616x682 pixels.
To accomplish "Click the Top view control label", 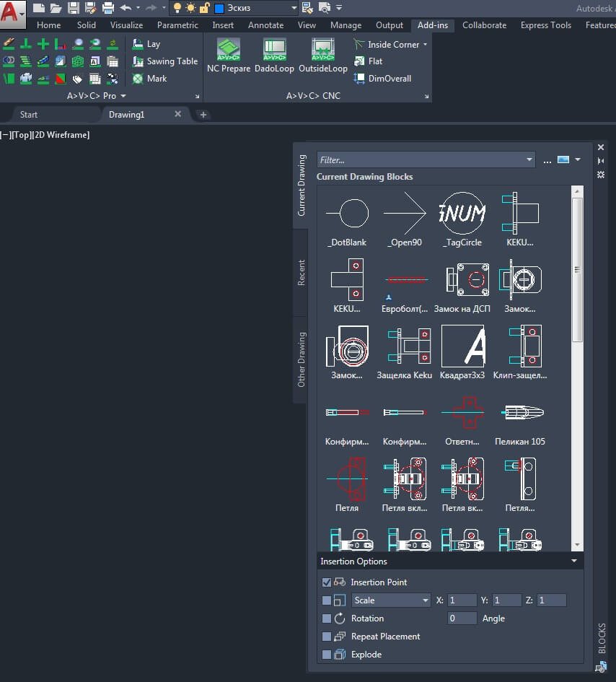I will [x=22, y=135].
